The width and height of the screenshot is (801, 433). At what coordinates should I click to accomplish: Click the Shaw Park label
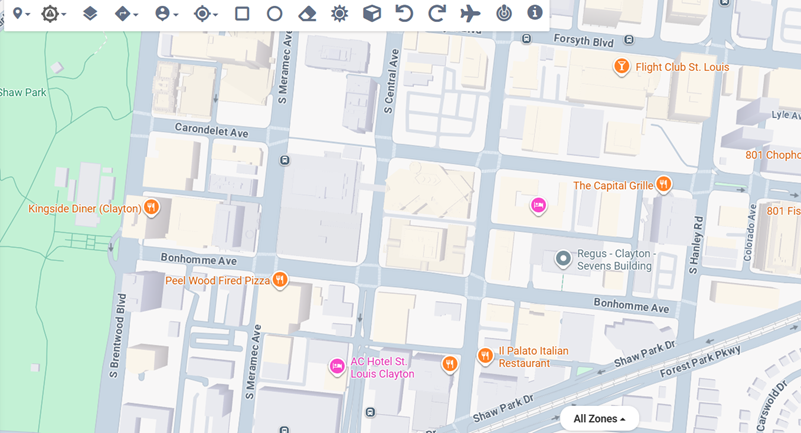[22, 92]
